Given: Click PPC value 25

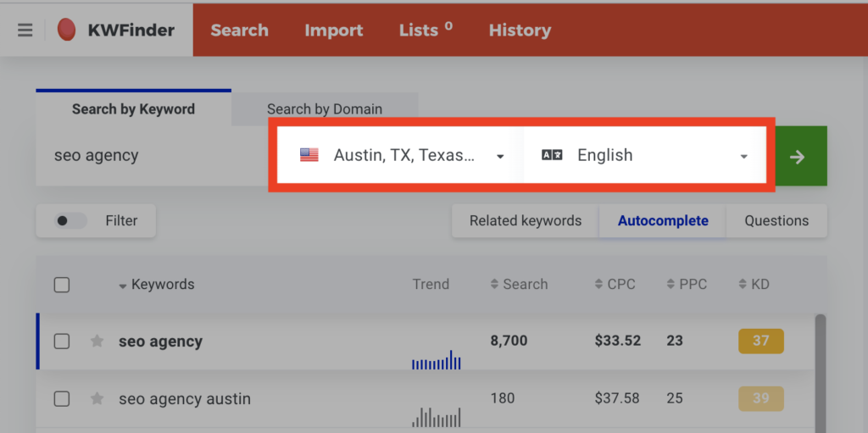Looking at the screenshot, I should pyautogui.click(x=674, y=398).
